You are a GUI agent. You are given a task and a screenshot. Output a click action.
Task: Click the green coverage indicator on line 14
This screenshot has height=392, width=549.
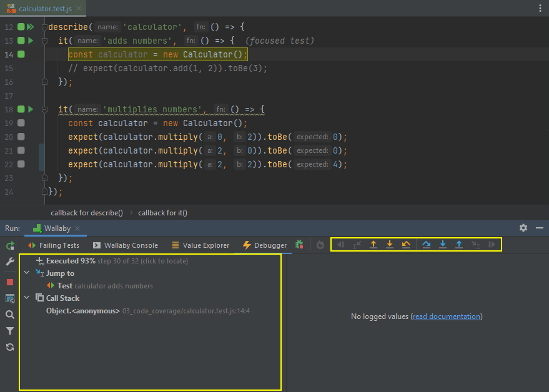click(x=21, y=54)
